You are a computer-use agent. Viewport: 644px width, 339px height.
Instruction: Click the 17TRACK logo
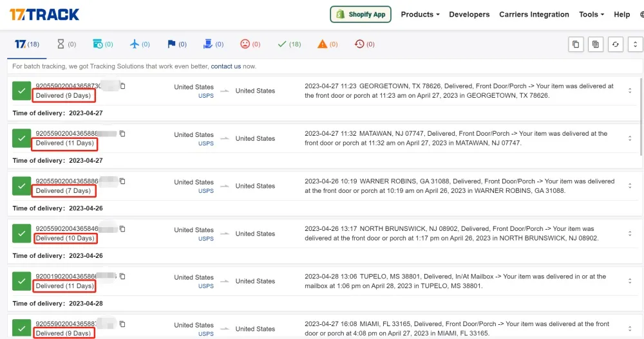[44, 14]
